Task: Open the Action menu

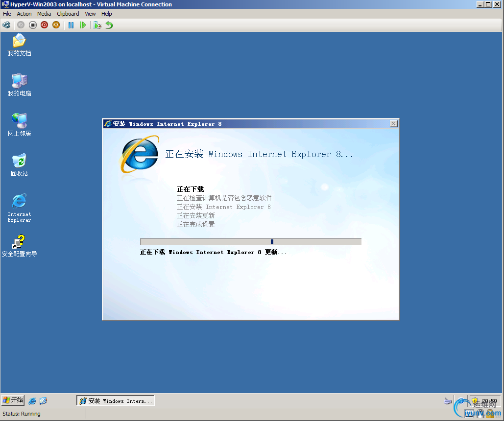Action: pyautogui.click(x=24, y=14)
